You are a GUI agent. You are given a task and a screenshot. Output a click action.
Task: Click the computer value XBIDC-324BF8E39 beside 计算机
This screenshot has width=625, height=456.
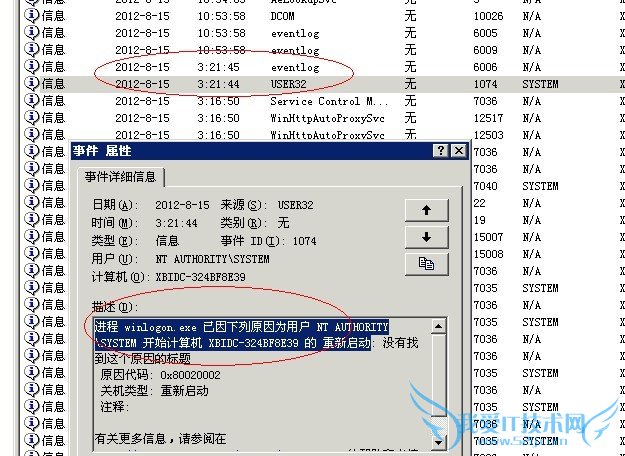click(200, 277)
